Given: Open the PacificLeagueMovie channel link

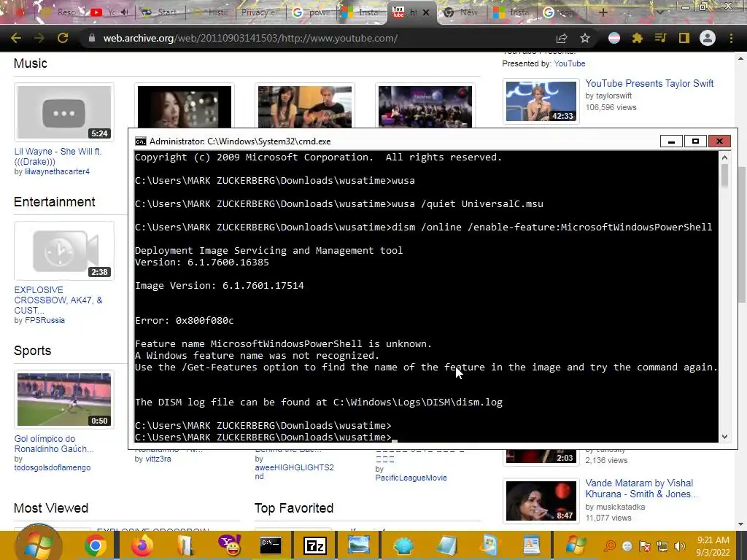Looking at the screenshot, I should click(x=411, y=478).
